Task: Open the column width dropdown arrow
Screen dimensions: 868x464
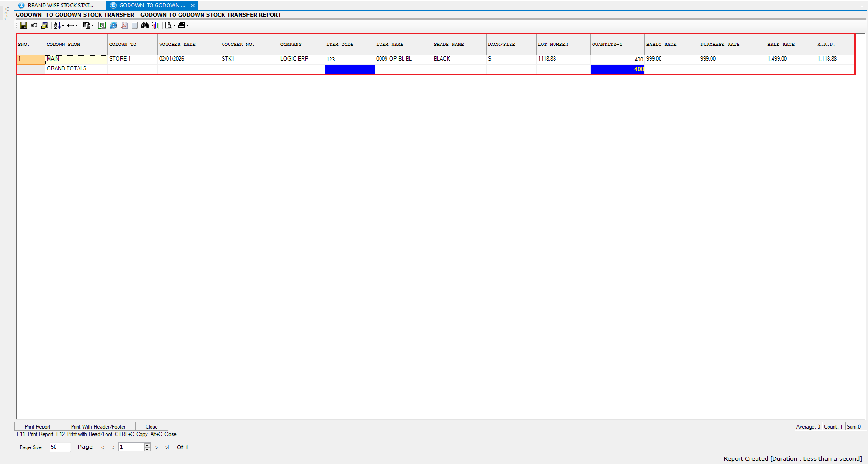Action: point(76,26)
